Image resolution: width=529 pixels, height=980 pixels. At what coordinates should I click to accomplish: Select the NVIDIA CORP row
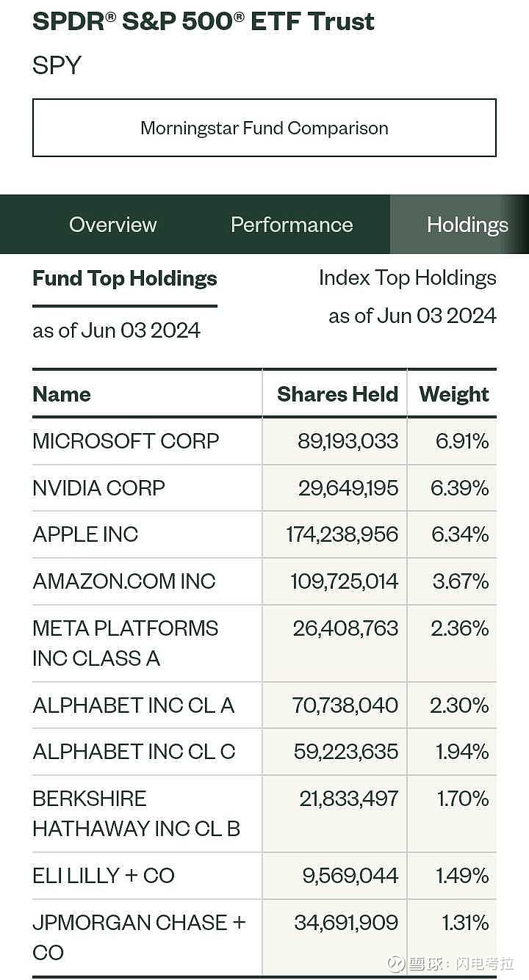pos(98,488)
